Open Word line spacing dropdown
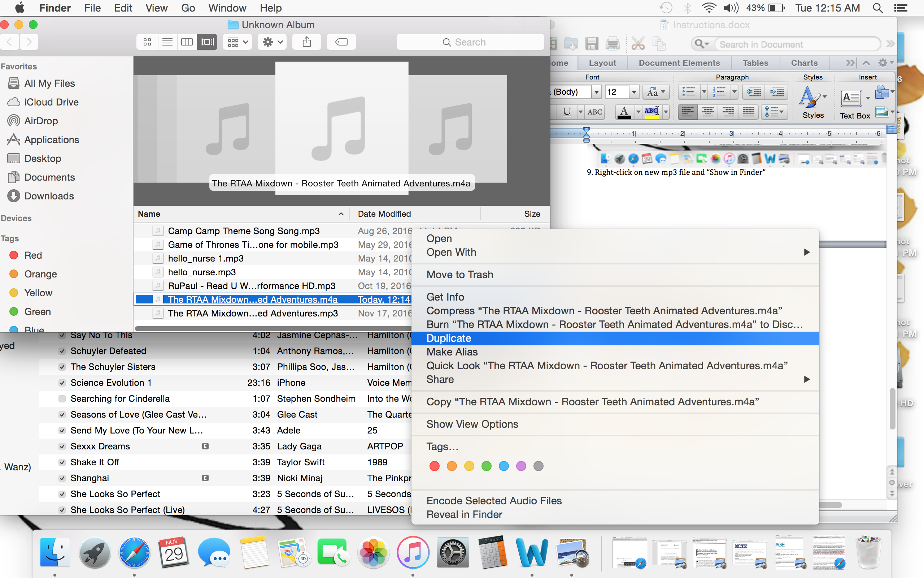924x578 pixels. pyautogui.click(x=774, y=112)
